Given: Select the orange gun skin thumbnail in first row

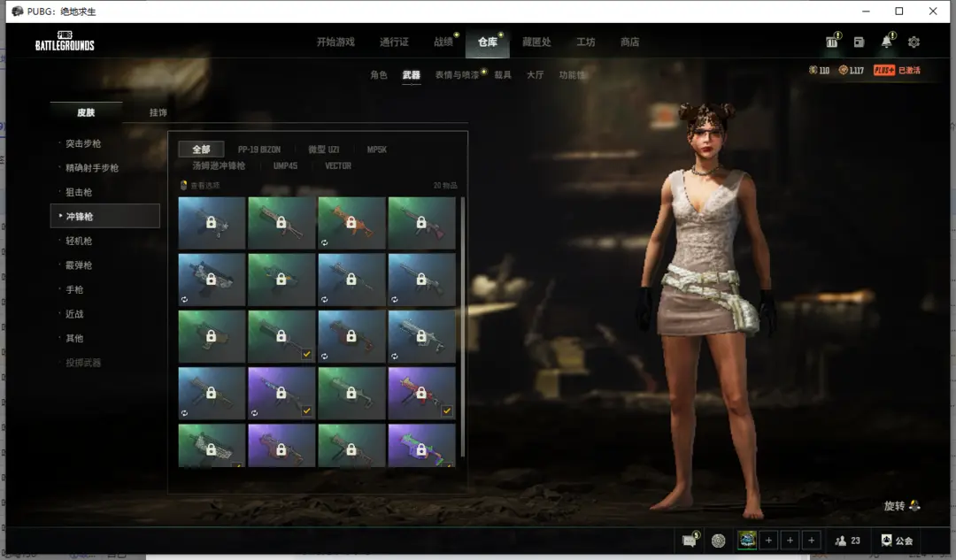Looking at the screenshot, I should point(351,223).
